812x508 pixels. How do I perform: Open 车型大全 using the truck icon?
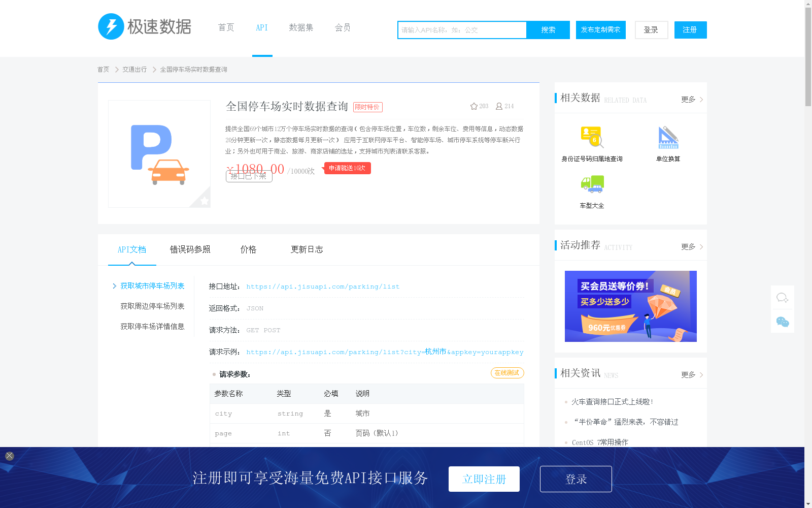pos(591,184)
